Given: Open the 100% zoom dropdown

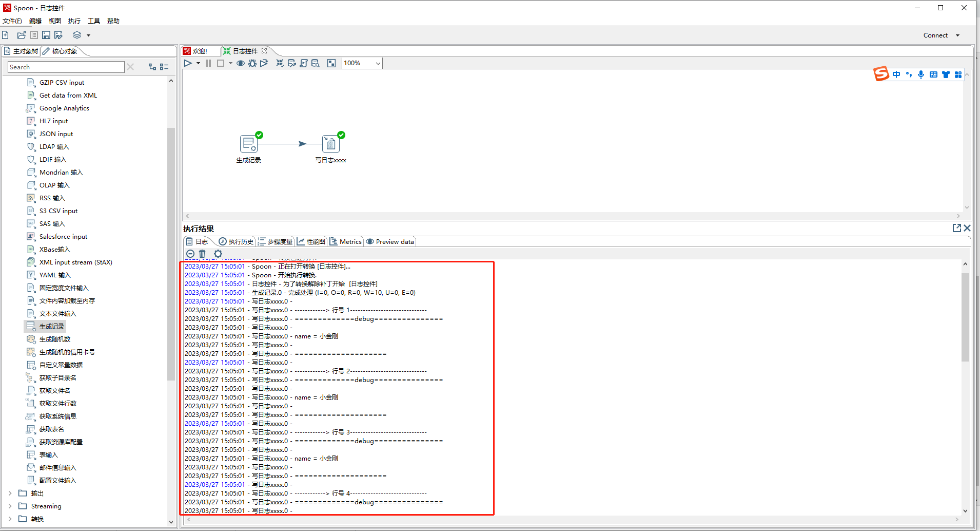Looking at the screenshot, I should (378, 63).
